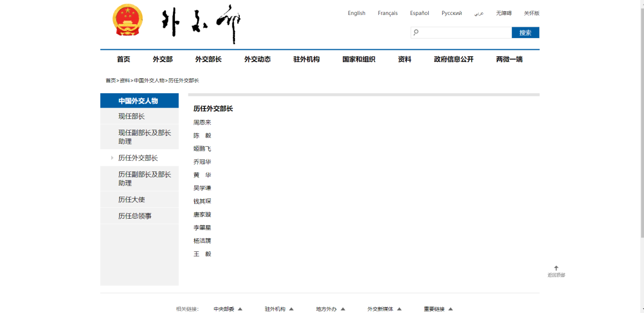Click the magnifier icon in search box

click(415, 33)
